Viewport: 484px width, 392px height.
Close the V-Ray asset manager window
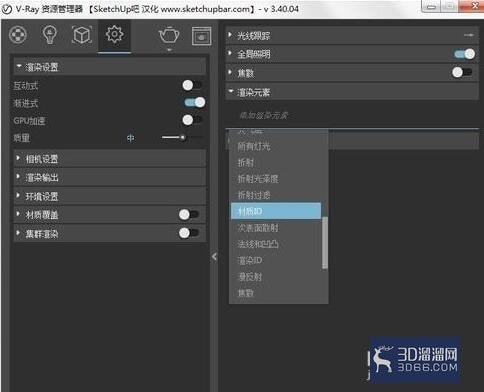pyautogui.click(x=472, y=6)
